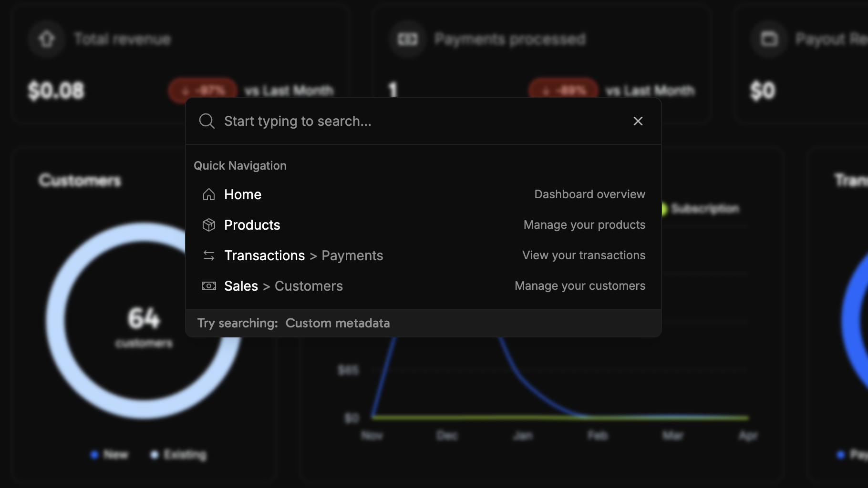
Task: Click the 64 customers donut chart
Action: click(x=144, y=320)
